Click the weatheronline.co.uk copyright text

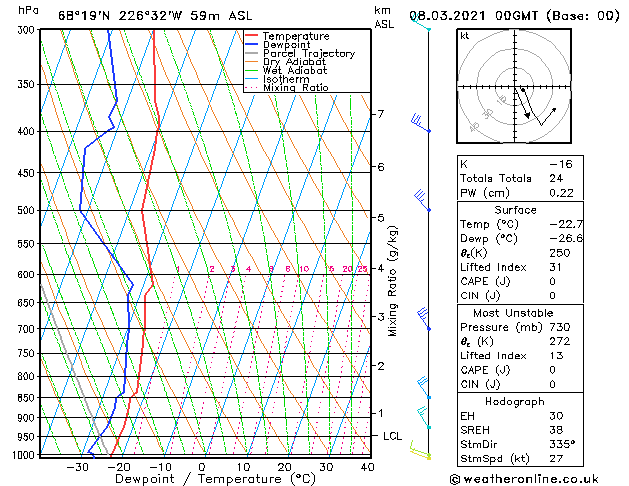point(524,479)
